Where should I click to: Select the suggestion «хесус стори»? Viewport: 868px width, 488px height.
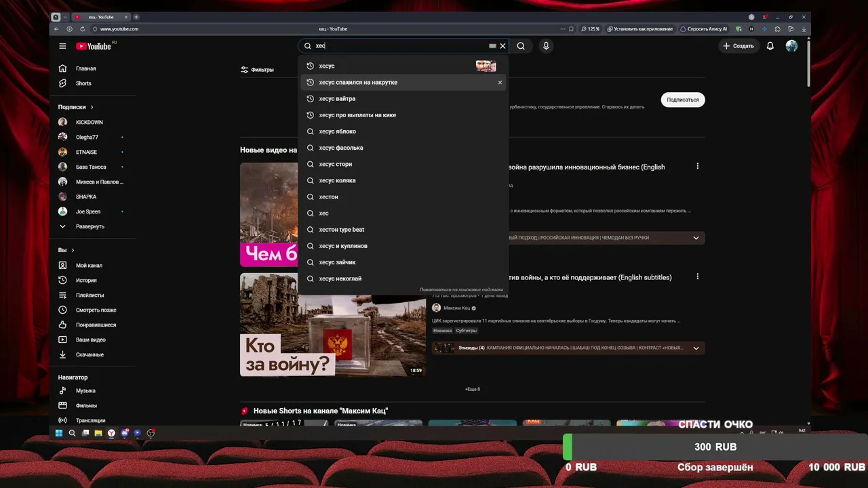pyautogui.click(x=403, y=164)
